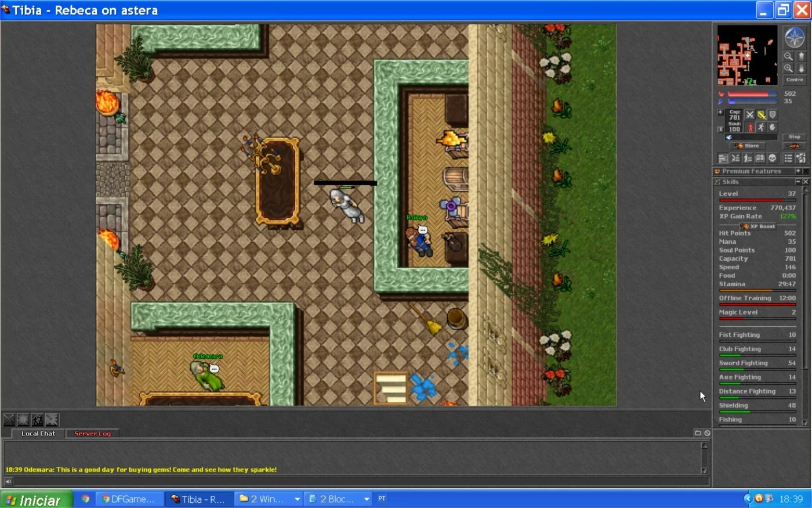Click the Skills panel scroll up arrow
This screenshot has width=812, height=508.
pyautogui.click(x=806, y=190)
